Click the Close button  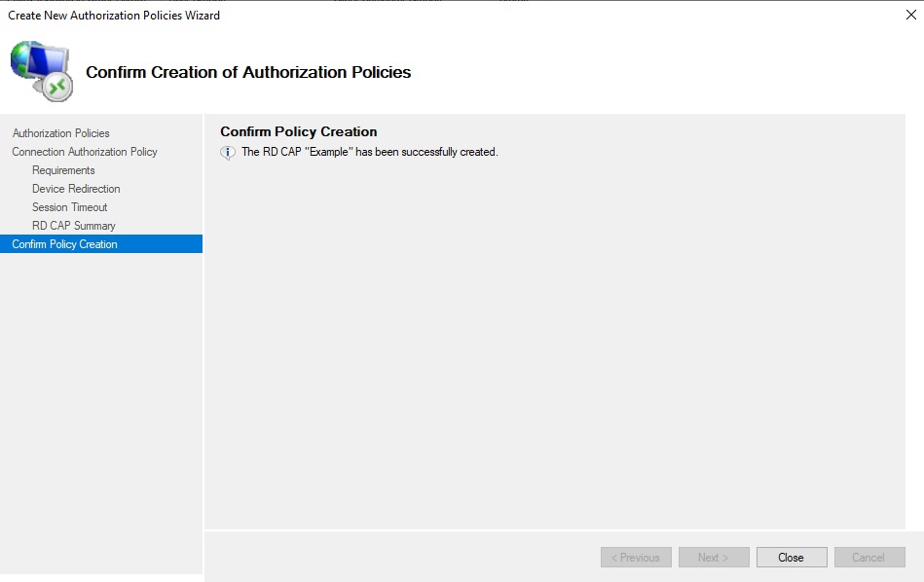pos(792,558)
